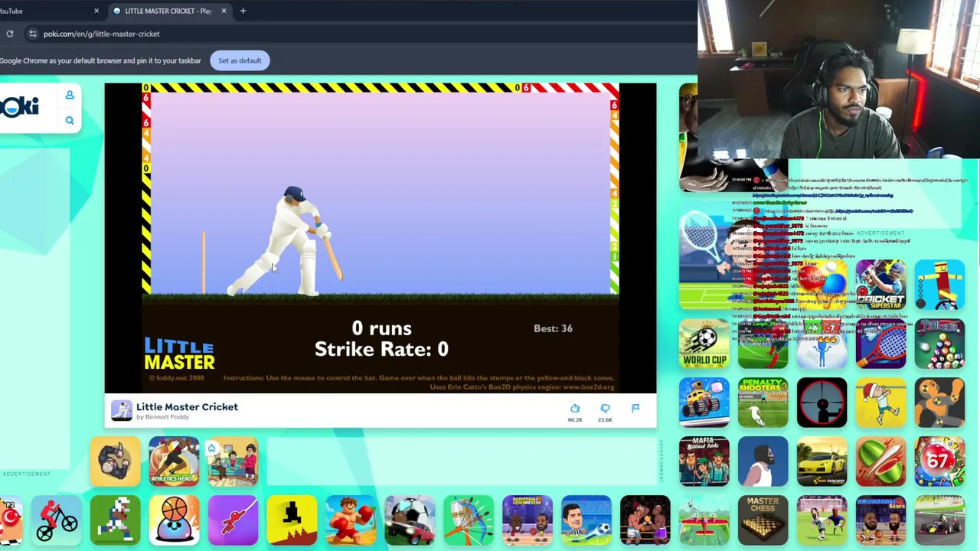The width and height of the screenshot is (980, 551).
Task: Open the soccer players field game
Action: [x=822, y=520]
